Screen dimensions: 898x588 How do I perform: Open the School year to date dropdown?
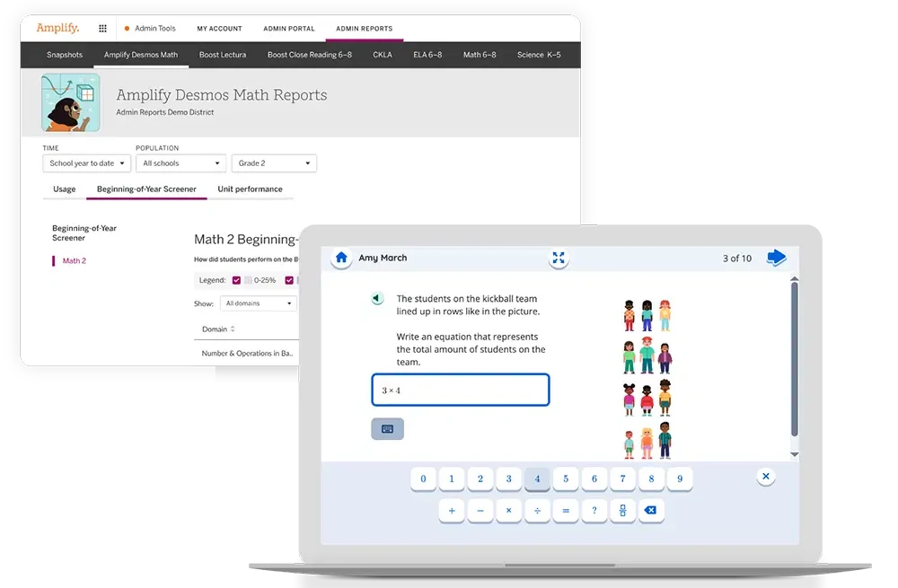click(x=86, y=163)
